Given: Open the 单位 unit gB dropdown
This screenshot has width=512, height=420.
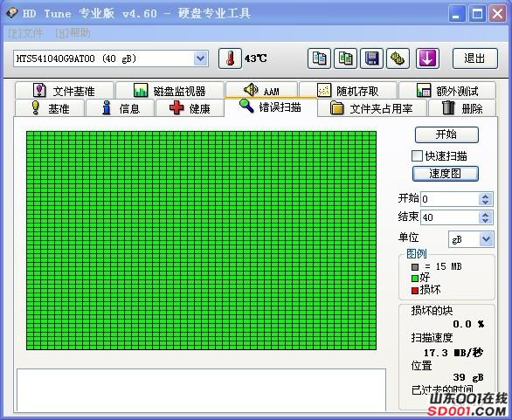Looking at the screenshot, I should 486,239.
